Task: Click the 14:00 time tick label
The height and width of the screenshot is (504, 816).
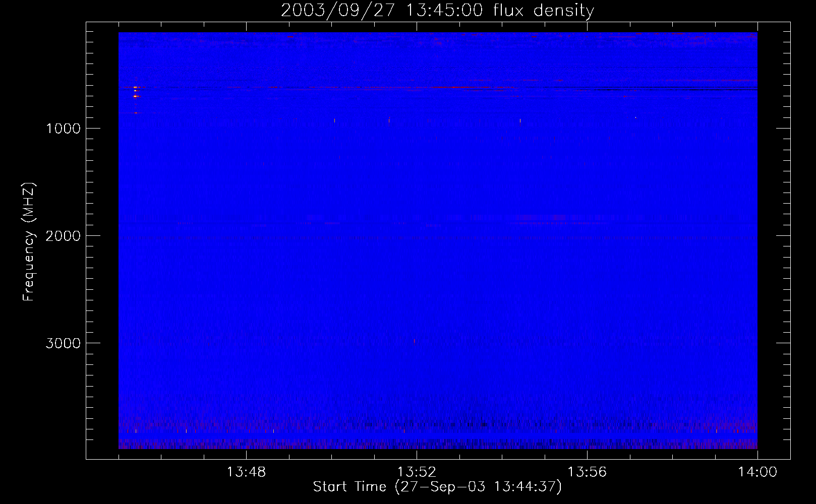Action: (x=757, y=472)
